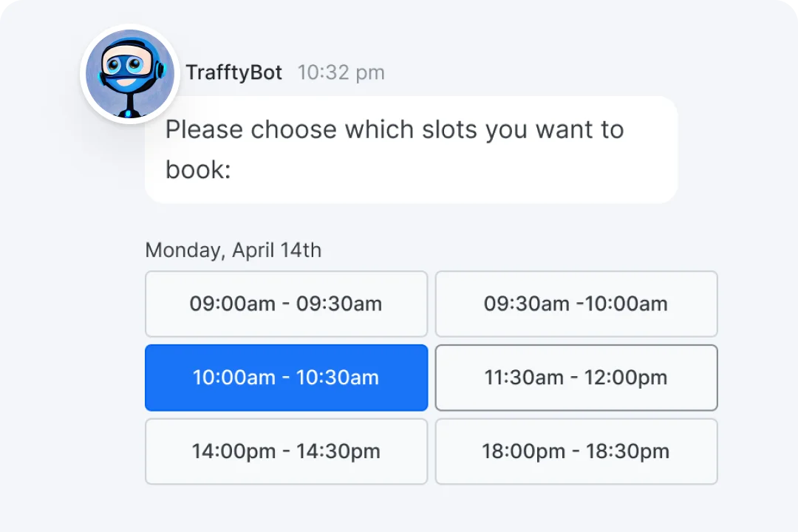The height and width of the screenshot is (532, 798).
Task: Deselect the highlighted 10:00am - 10:30am slot
Action: (286, 378)
